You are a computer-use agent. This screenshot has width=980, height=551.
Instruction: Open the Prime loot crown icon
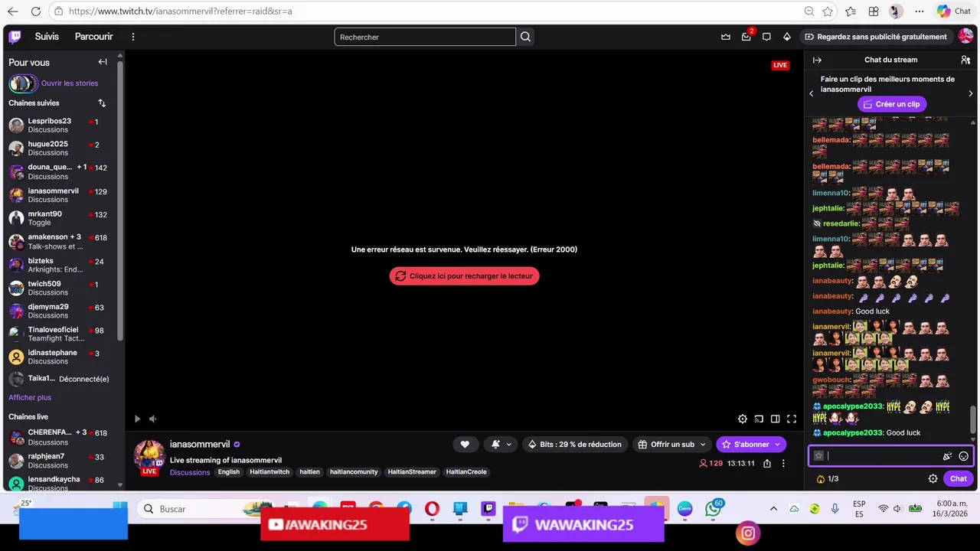(x=726, y=37)
